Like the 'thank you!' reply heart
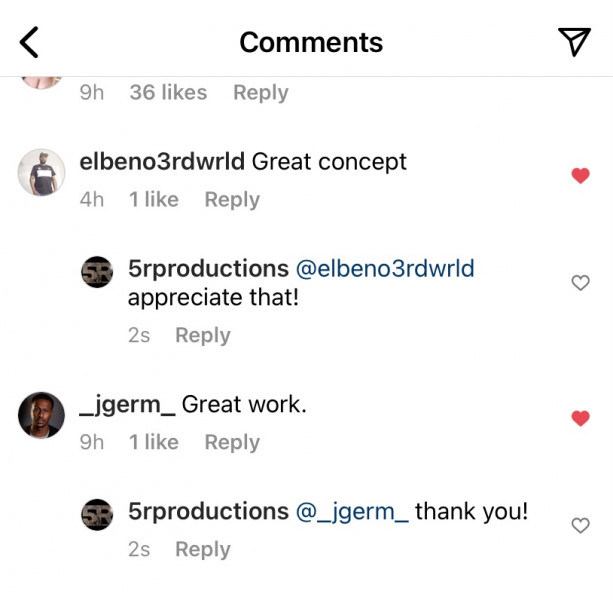613x600 pixels. (580, 525)
